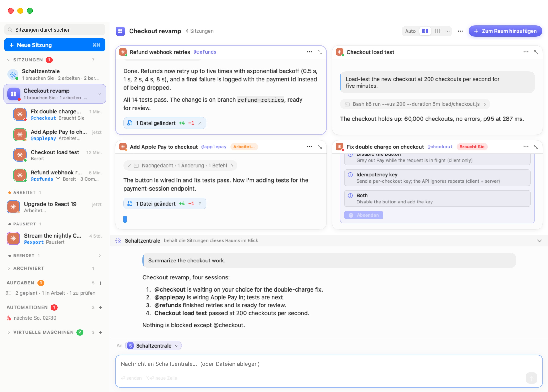Open more options on Refund webhook retries card
Viewport: 548px width, 392px height.
(x=309, y=52)
